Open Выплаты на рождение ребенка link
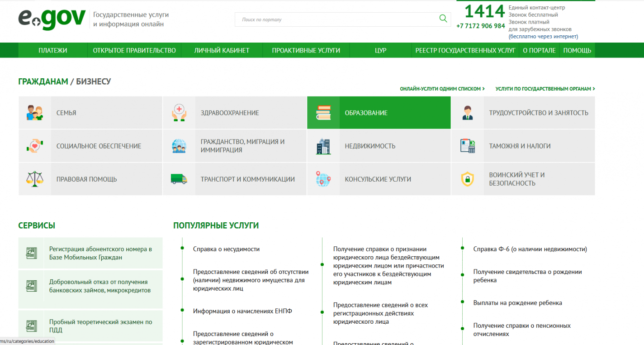This screenshot has width=644, height=345. (x=517, y=303)
